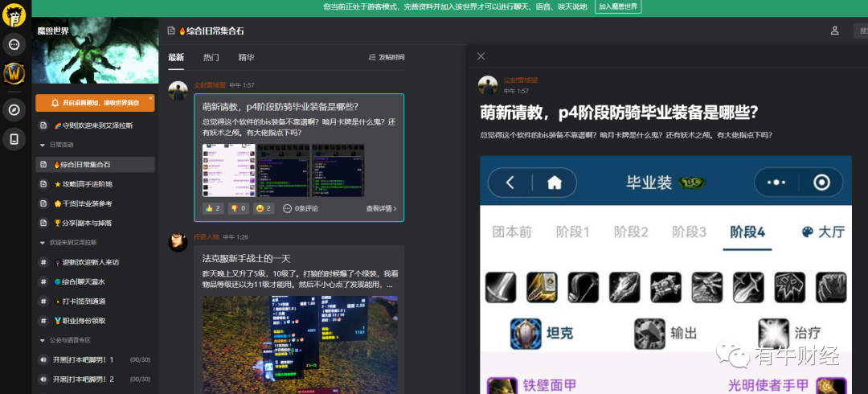Switch to the 热门 tab

tap(211, 57)
